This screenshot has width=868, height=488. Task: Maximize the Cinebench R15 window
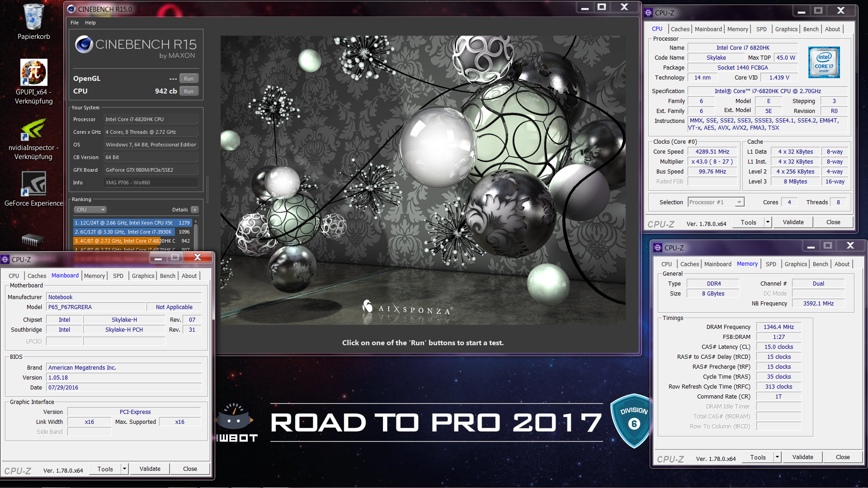pyautogui.click(x=602, y=7)
